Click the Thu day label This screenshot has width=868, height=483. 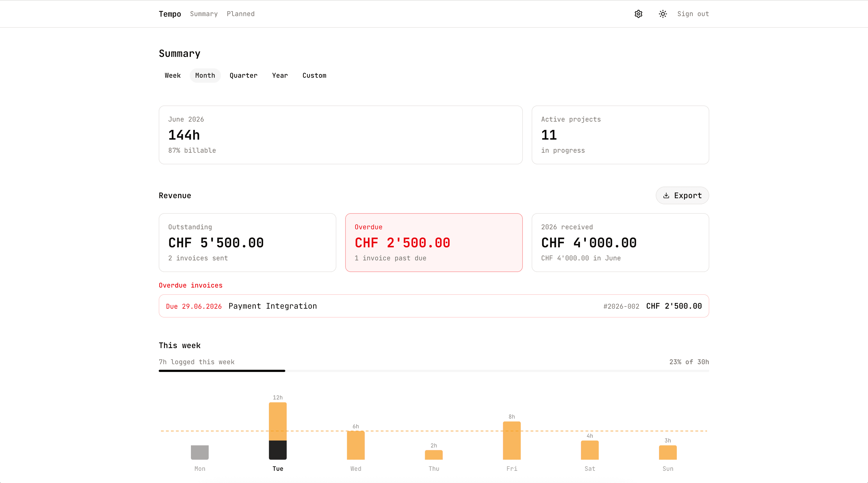pyautogui.click(x=434, y=469)
